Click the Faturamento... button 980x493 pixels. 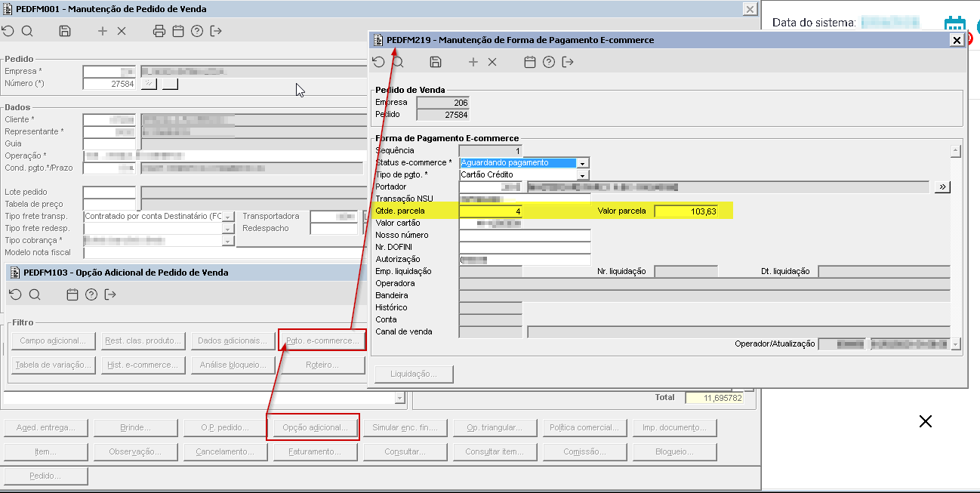click(x=315, y=451)
